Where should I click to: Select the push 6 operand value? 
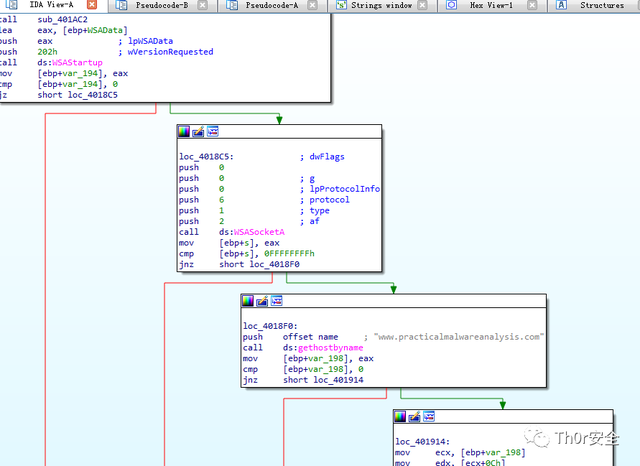click(x=222, y=200)
